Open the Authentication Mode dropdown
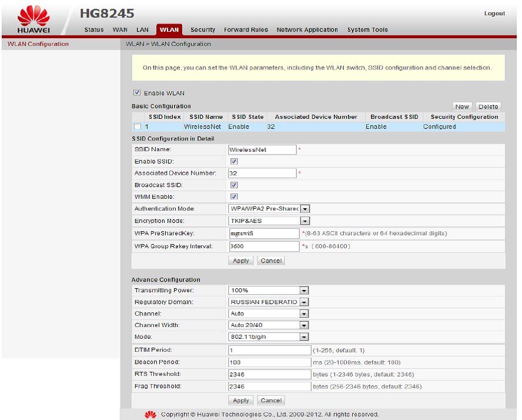Screen dimensions: 522x420 [269, 208]
